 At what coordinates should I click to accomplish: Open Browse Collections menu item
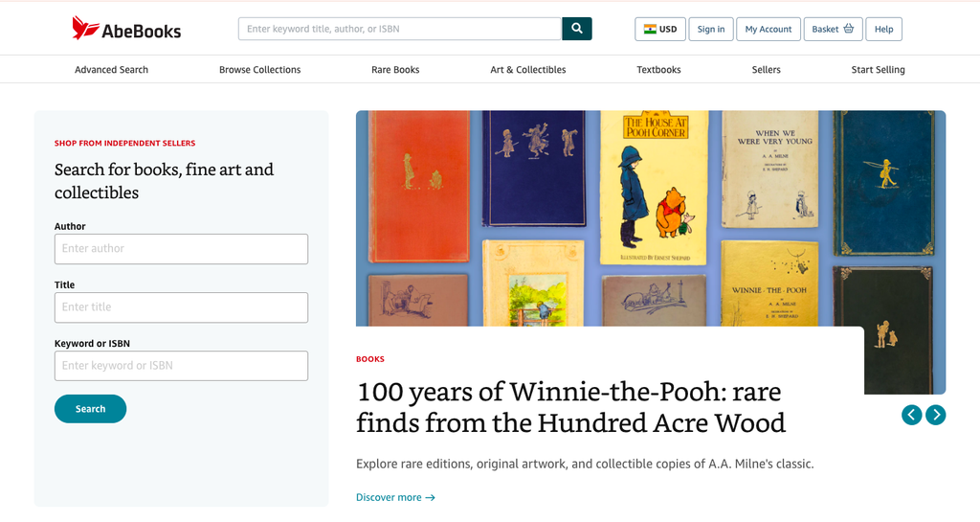click(260, 69)
